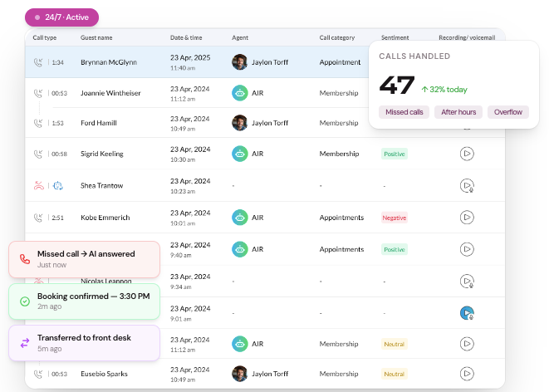The width and height of the screenshot is (549, 392).
Task: Click the AI callback bot icon for Shea Trantow
Action: click(58, 185)
